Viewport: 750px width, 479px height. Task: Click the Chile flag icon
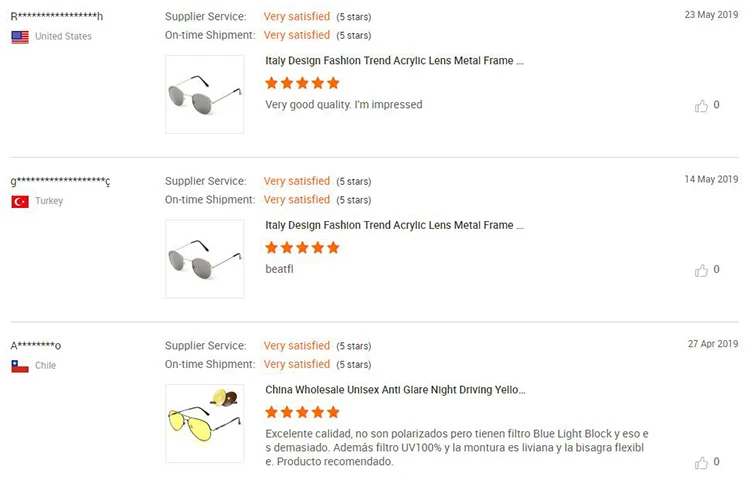[x=20, y=366]
